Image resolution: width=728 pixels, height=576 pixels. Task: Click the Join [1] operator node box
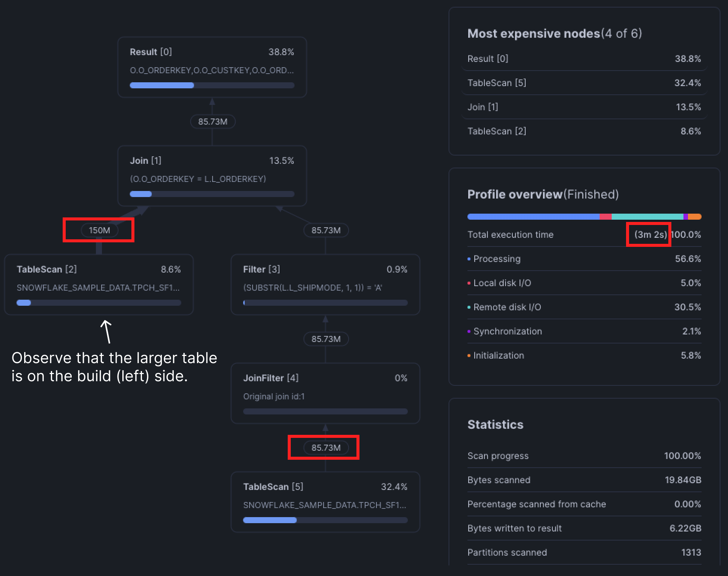tap(212, 176)
